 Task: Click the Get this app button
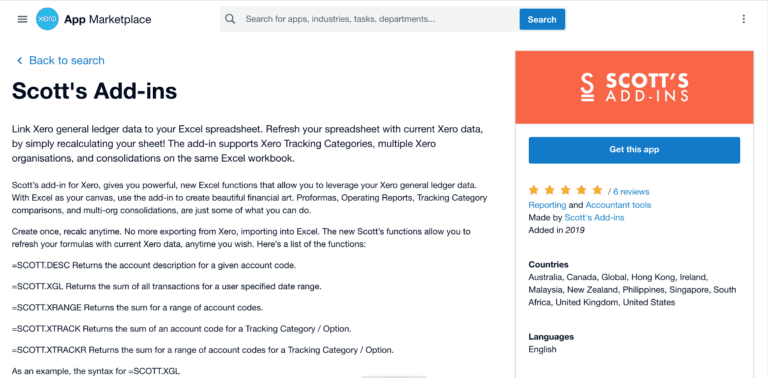coord(634,150)
